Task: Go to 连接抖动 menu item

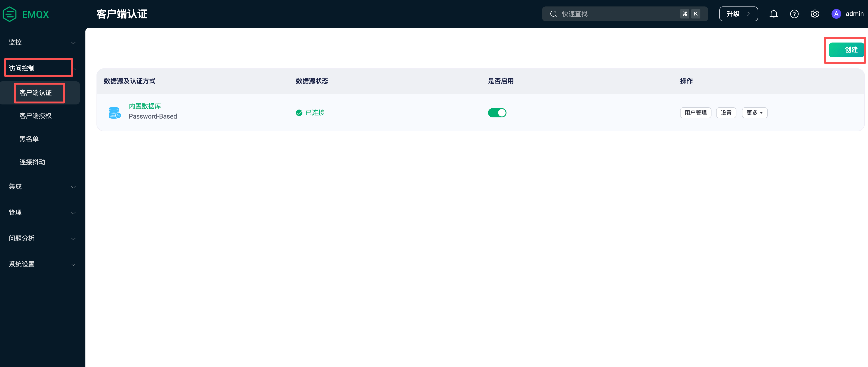Action: [x=32, y=162]
